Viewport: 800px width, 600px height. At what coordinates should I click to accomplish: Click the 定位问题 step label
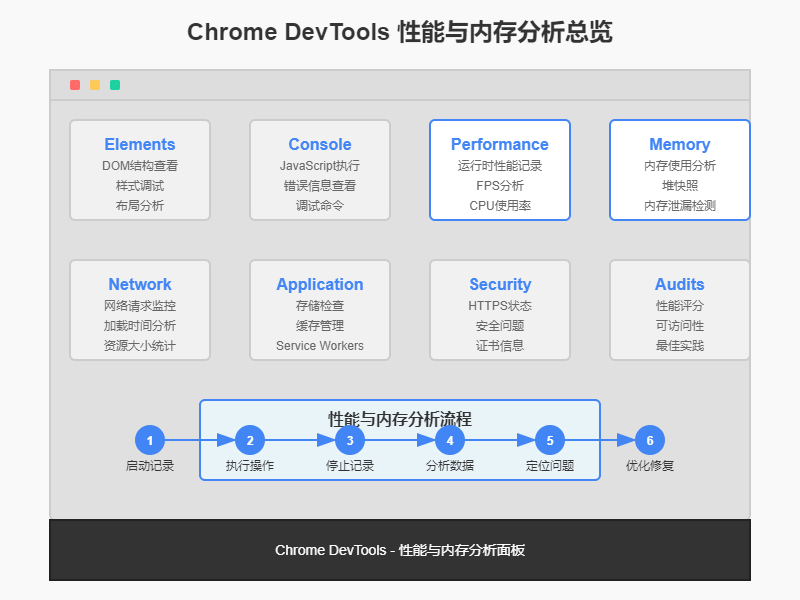(550, 465)
